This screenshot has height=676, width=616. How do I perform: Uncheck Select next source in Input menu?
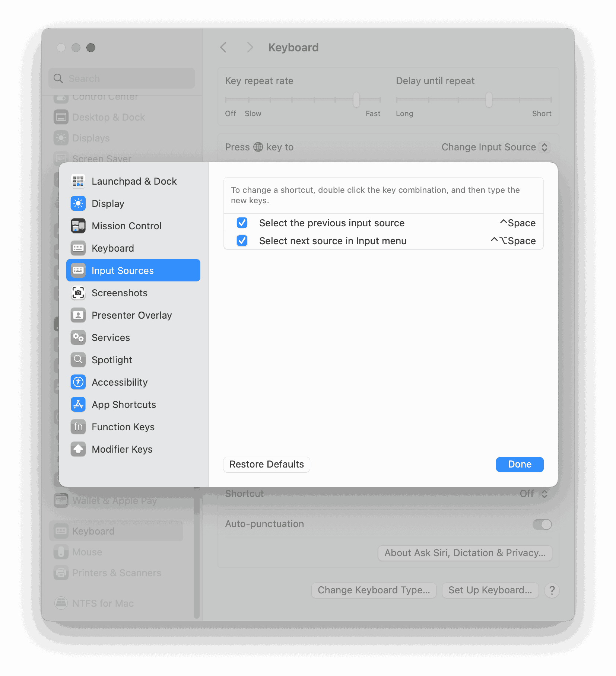point(242,241)
